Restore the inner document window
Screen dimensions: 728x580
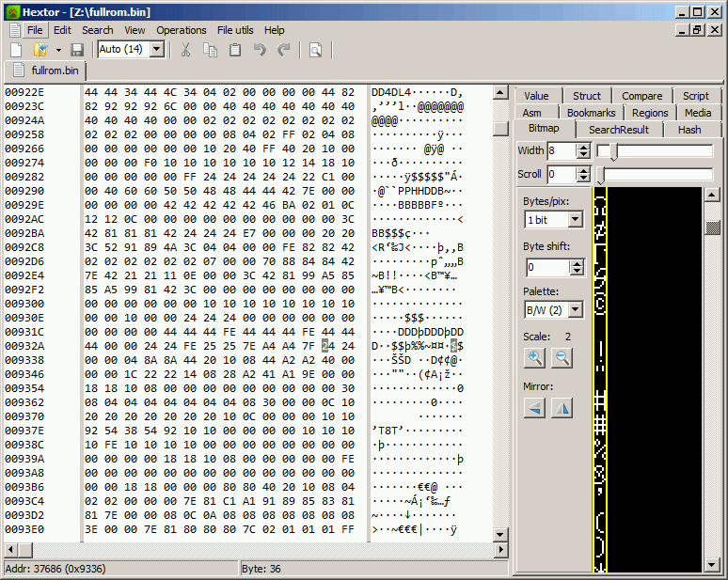[697, 30]
